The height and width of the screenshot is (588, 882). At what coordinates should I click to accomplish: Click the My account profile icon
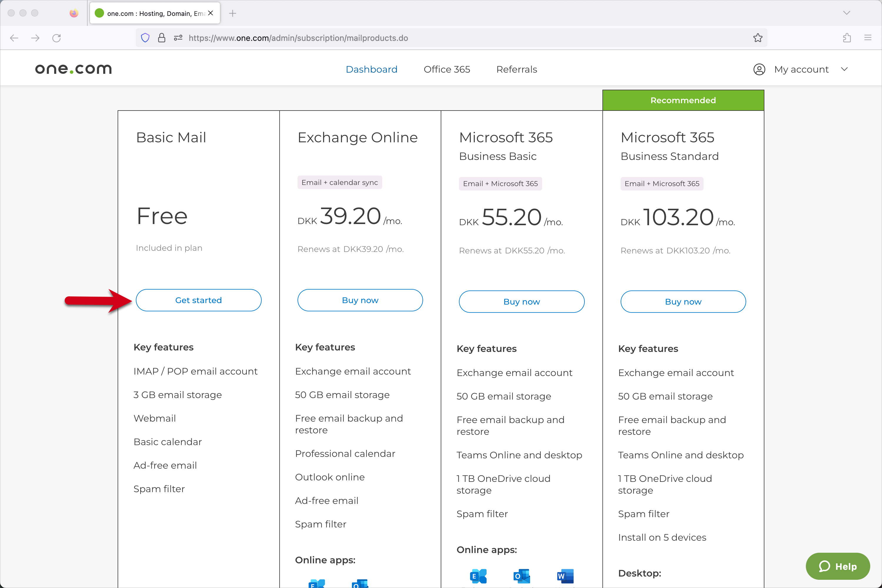point(759,69)
